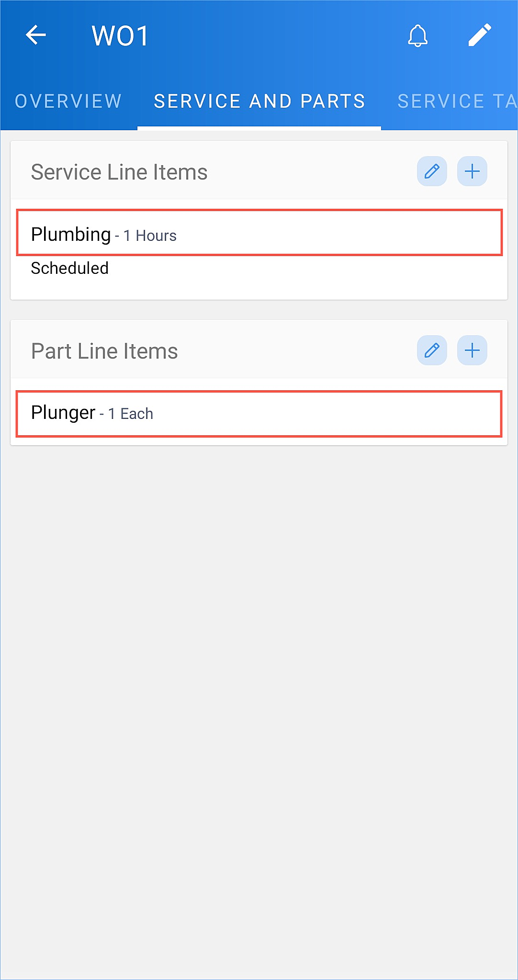Tap the 1 Hours duration text
Screen dimensions: 518x980
pyautogui.click(x=150, y=236)
